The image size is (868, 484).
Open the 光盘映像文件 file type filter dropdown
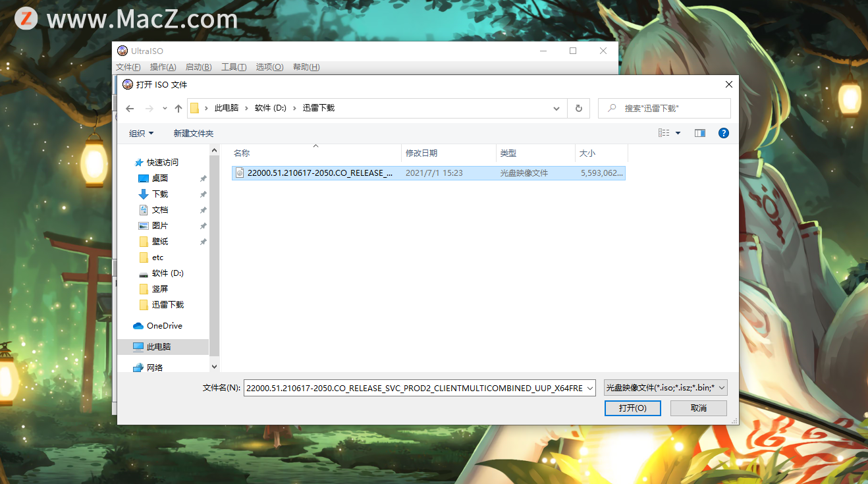[x=665, y=388]
